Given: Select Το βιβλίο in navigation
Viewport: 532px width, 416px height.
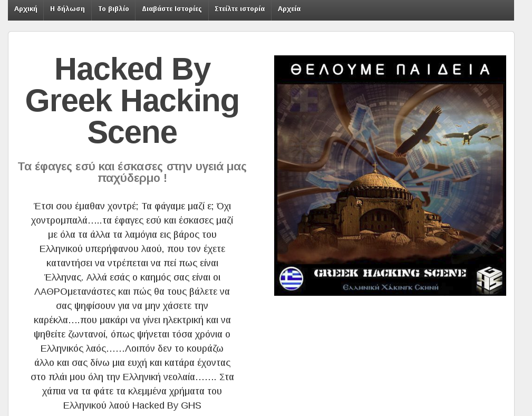Looking at the screenshot, I should point(114,9).
